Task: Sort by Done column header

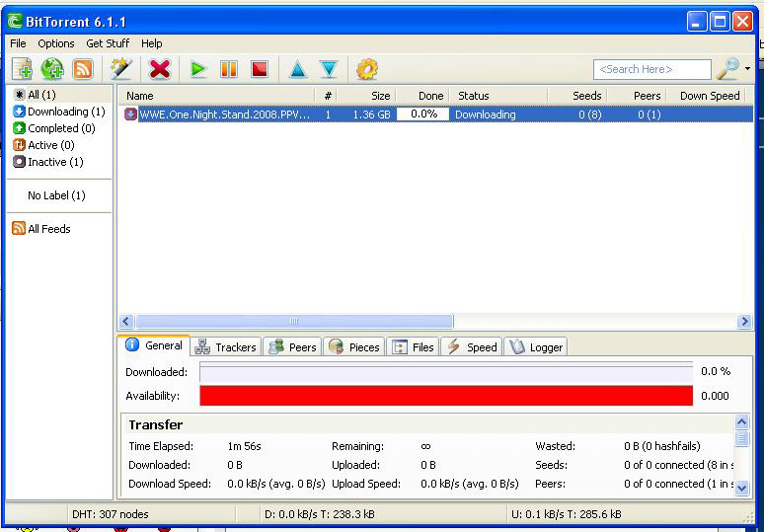Action: [422, 96]
